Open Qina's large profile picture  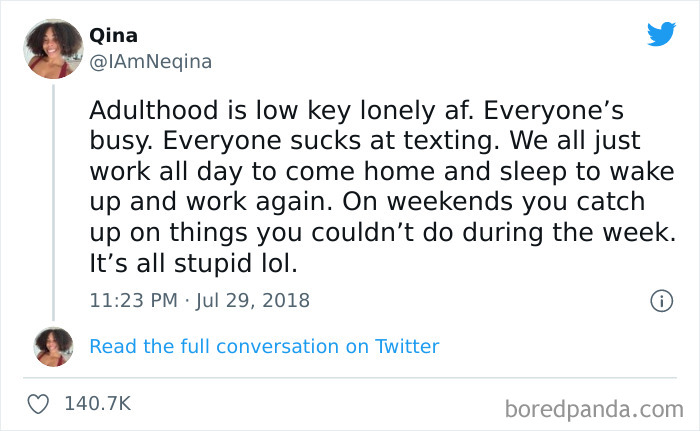point(51,49)
